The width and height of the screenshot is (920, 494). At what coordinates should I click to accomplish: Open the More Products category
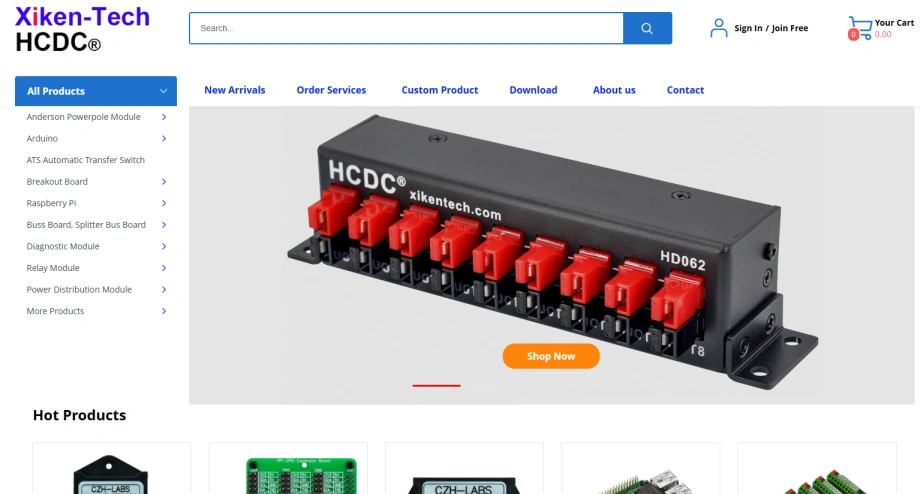click(x=55, y=311)
